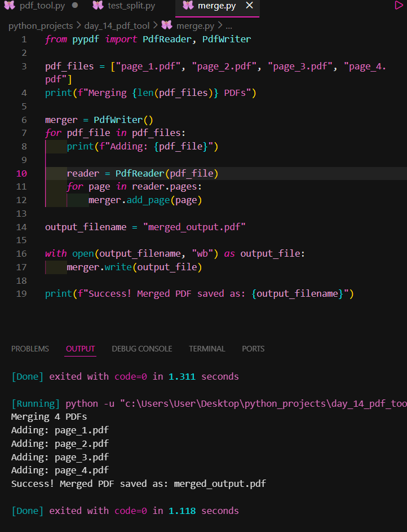Close the merge.py tab
Image resolution: width=407 pixels, height=532 pixels.
point(249,6)
